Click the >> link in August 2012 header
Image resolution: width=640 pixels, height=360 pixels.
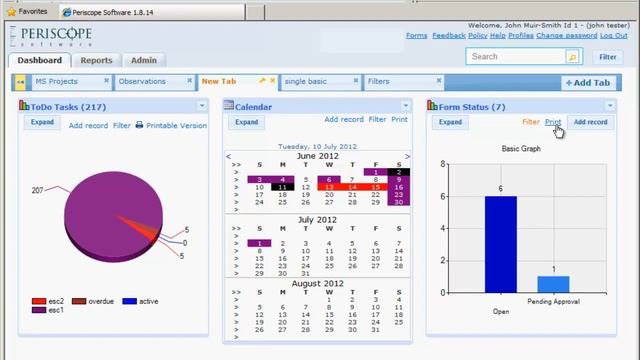(x=236, y=292)
